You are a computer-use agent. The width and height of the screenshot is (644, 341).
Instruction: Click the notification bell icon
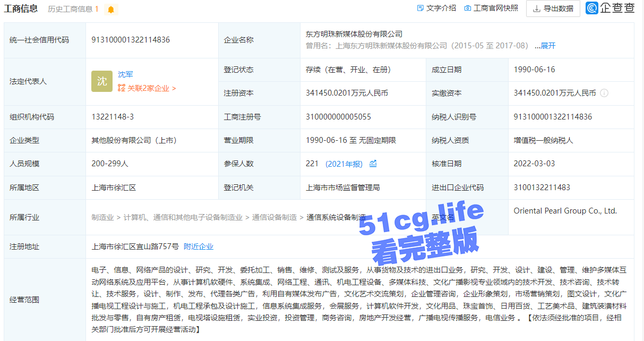point(110,9)
